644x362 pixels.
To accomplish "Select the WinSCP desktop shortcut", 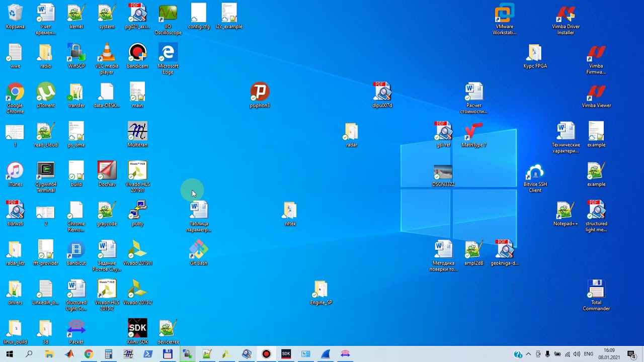I will (x=76, y=56).
